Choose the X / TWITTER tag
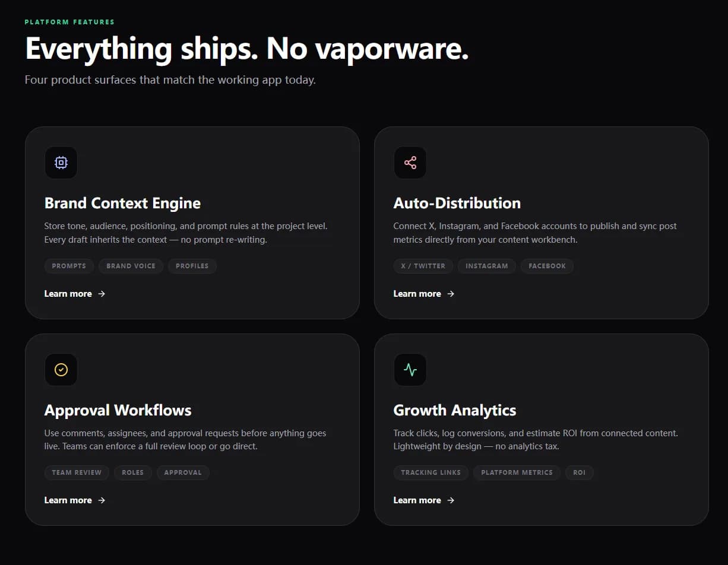The width and height of the screenshot is (728, 565). [423, 266]
